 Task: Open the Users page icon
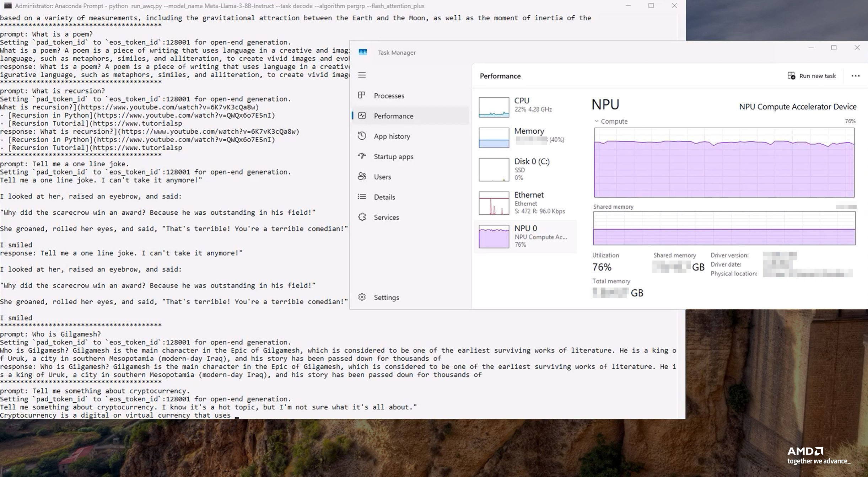click(x=362, y=176)
